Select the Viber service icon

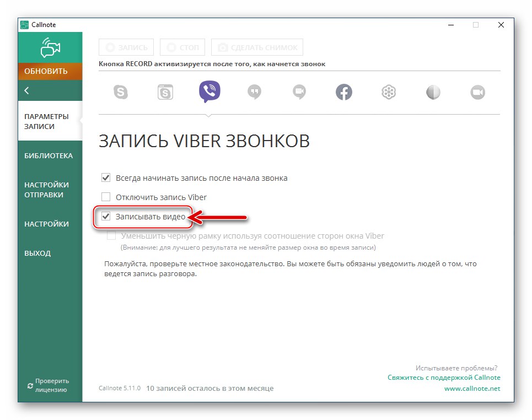(209, 91)
